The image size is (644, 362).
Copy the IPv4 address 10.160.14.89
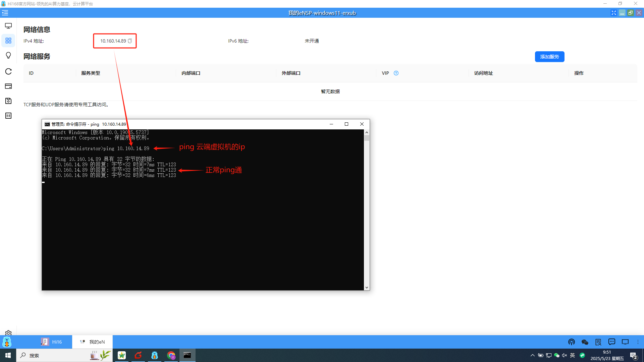(x=130, y=41)
